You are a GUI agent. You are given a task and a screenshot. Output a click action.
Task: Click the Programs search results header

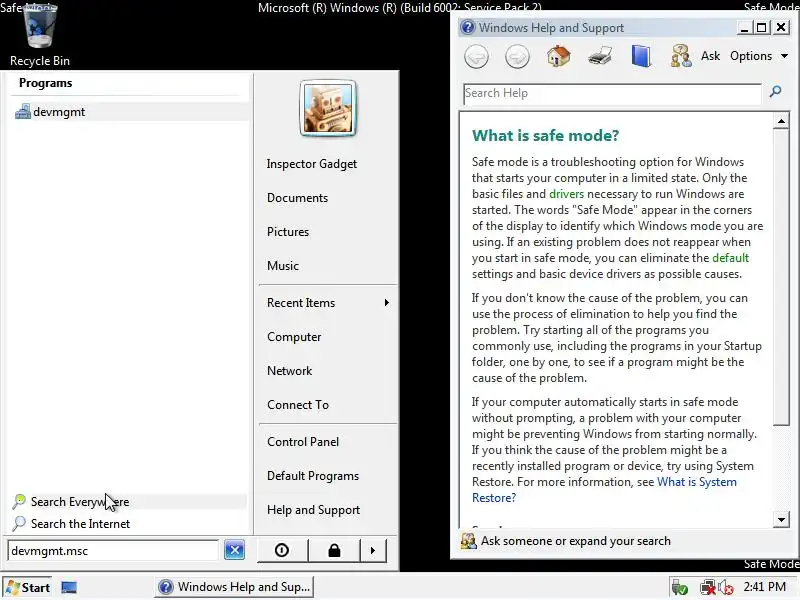click(45, 83)
